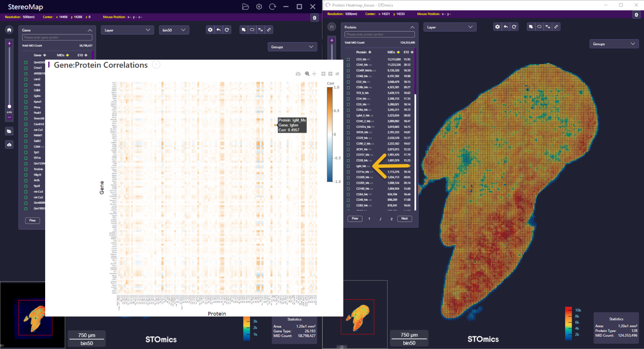Click the camera snapshot icon on correlation plot

(x=298, y=74)
